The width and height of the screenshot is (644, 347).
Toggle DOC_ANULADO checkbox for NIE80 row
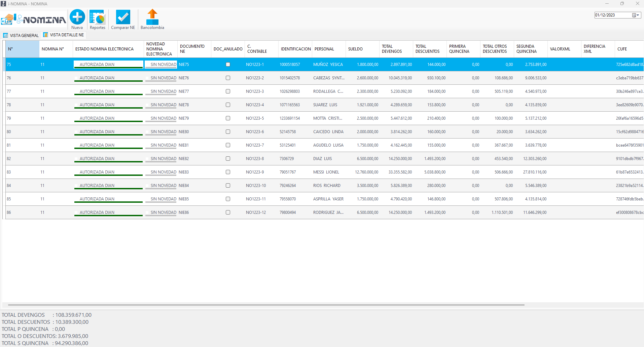pos(228,132)
